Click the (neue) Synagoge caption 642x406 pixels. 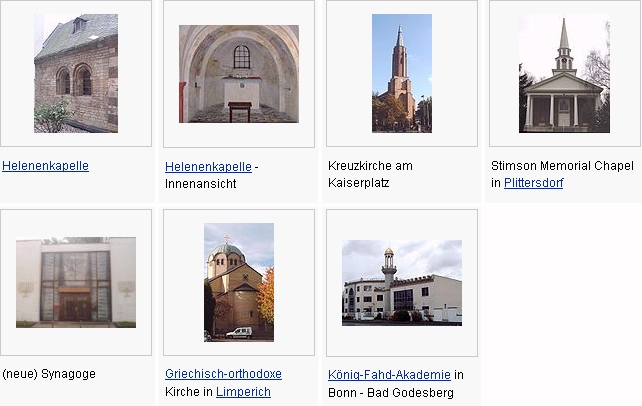(49, 374)
